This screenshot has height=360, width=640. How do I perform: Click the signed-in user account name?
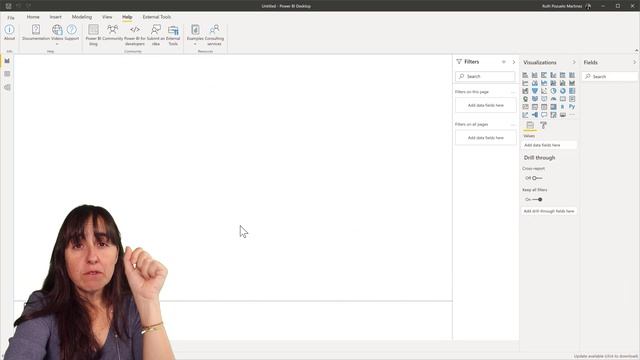tap(562, 6)
